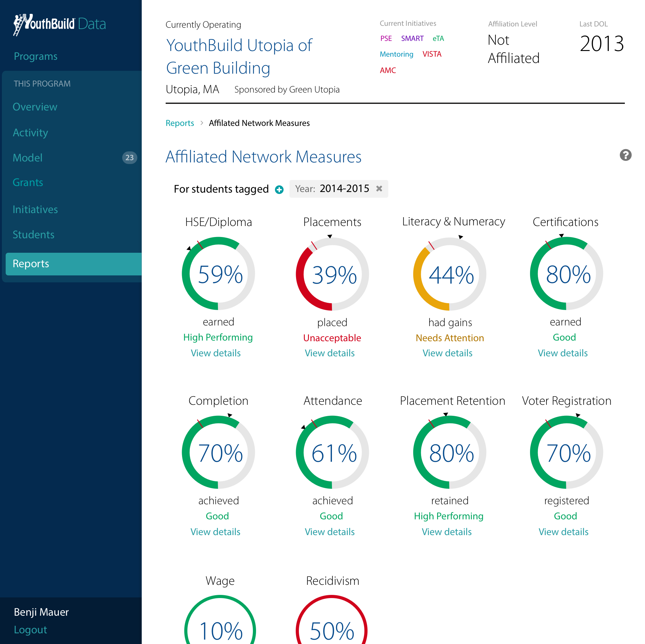
Task: Click the Placements 39% red gauge
Action: [x=332, y=274]
